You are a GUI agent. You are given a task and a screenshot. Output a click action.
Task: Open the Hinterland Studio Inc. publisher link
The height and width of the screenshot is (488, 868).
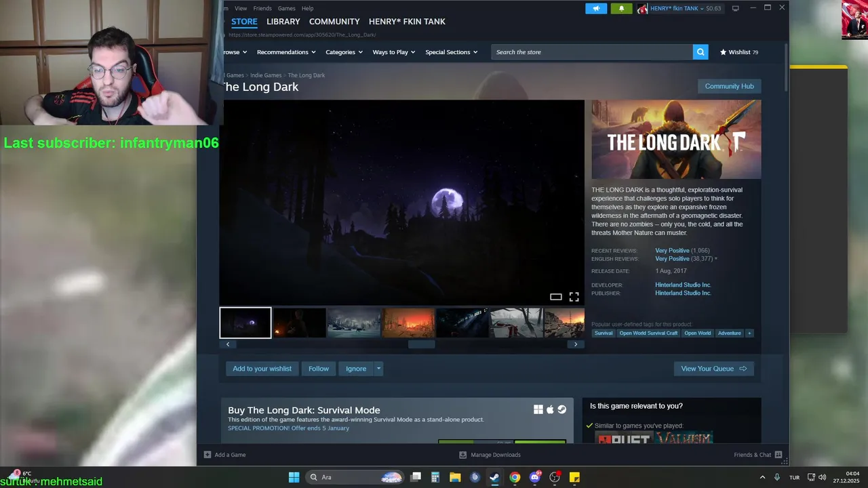tap(683, 293)
